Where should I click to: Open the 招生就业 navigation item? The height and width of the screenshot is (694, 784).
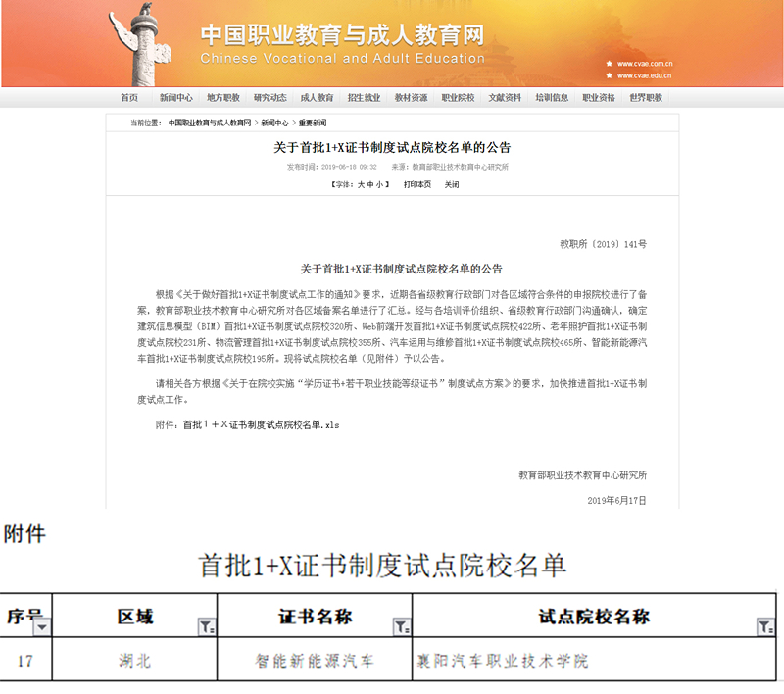pyautogui.click(x=364, y=98)
